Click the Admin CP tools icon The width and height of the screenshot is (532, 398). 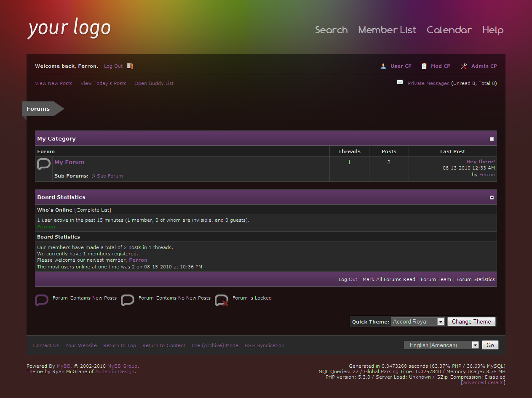coord(464,66)
